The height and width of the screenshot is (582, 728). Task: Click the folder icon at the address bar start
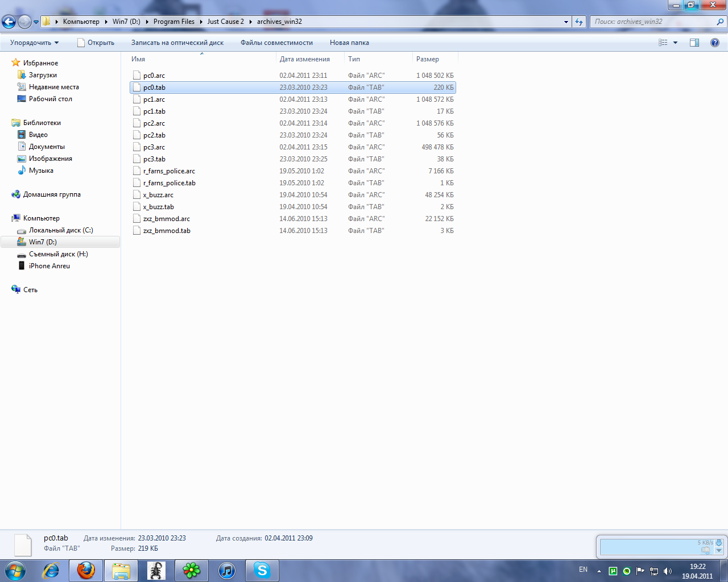pos(47,22)
